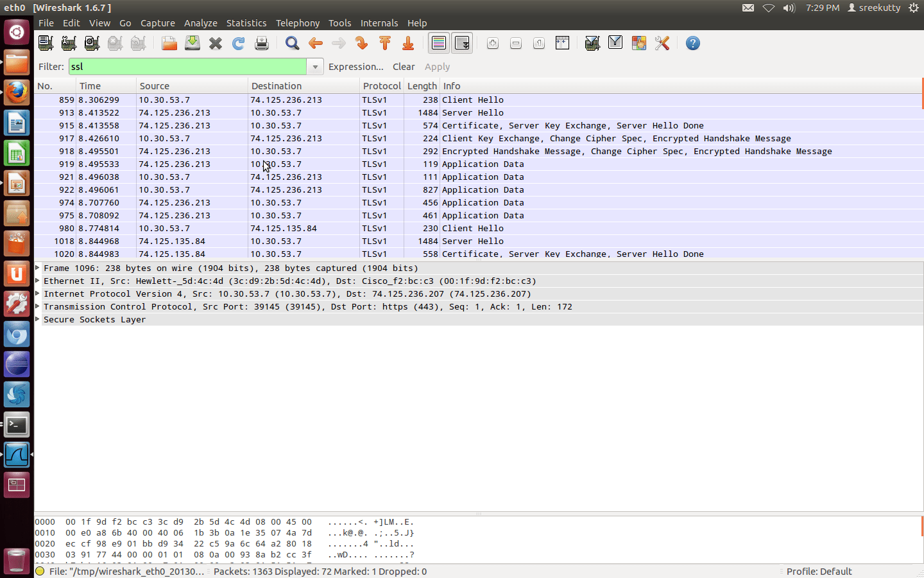The image size is (924, 578).
Task: Save this capture file
Action: [x=193, y=43]
